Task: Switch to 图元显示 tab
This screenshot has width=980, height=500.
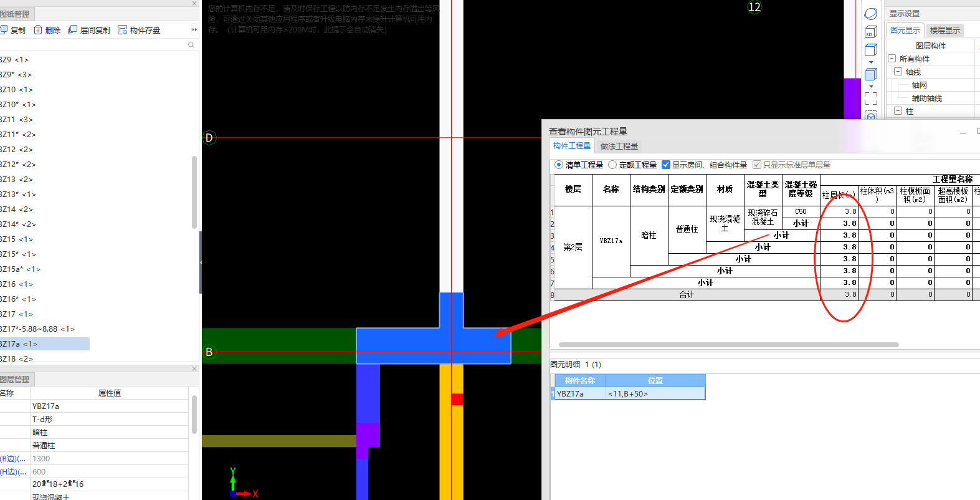Action: (x=905, y=30)
